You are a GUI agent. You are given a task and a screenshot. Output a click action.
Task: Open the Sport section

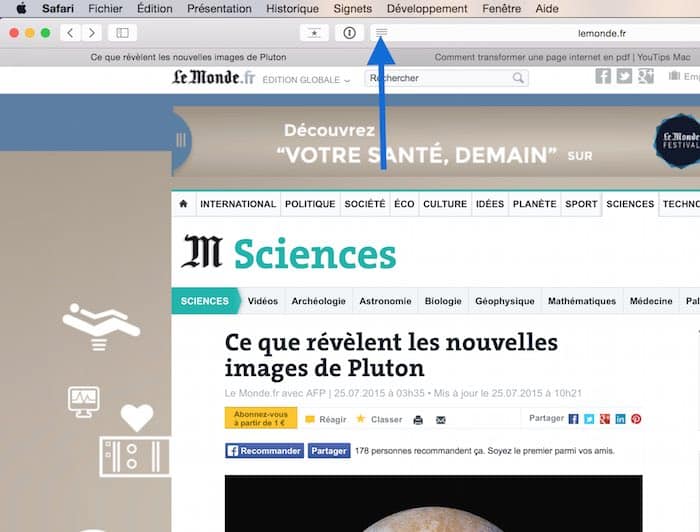pos(581,204)
